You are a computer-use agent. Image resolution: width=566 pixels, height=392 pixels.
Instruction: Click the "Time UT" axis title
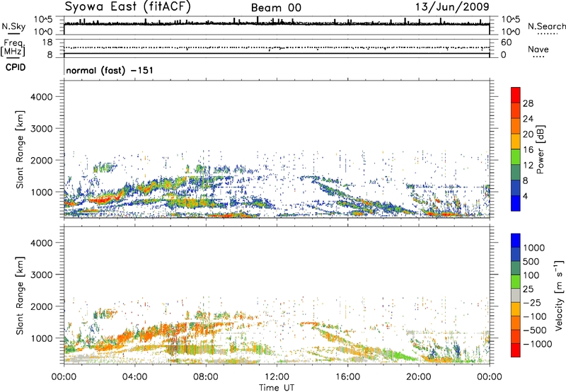(277, 388)
